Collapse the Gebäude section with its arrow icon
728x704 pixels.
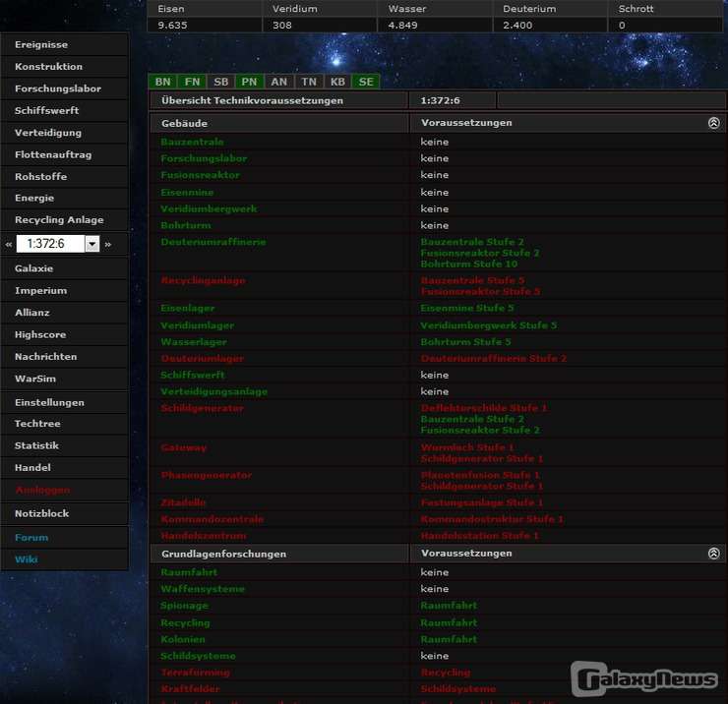pyautogui.click(x=713, y=123)
